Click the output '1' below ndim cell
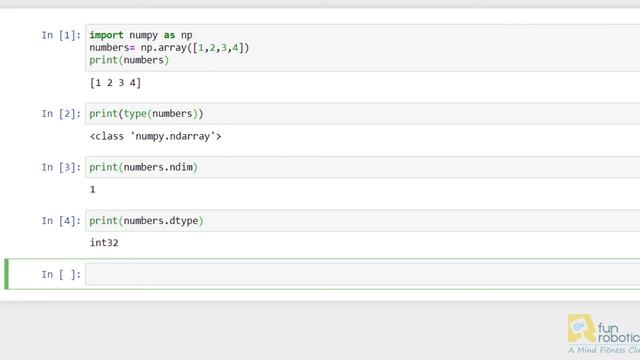 pos(93,189)
